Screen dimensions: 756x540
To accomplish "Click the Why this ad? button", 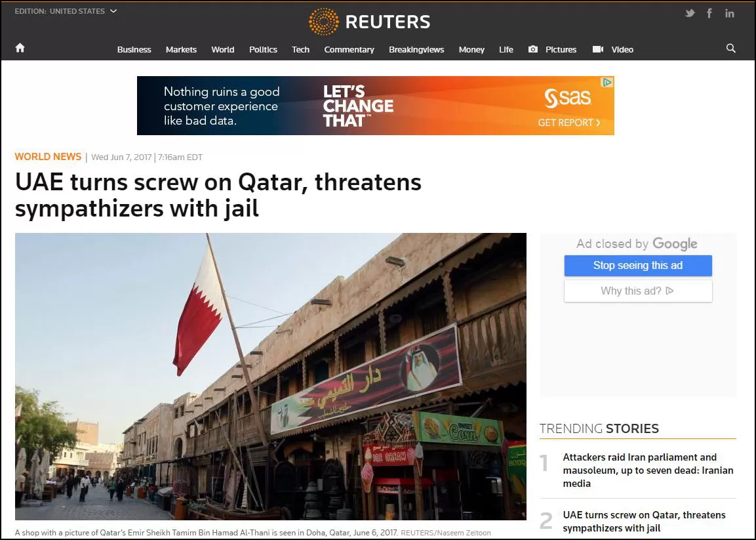I will (638, 291).
